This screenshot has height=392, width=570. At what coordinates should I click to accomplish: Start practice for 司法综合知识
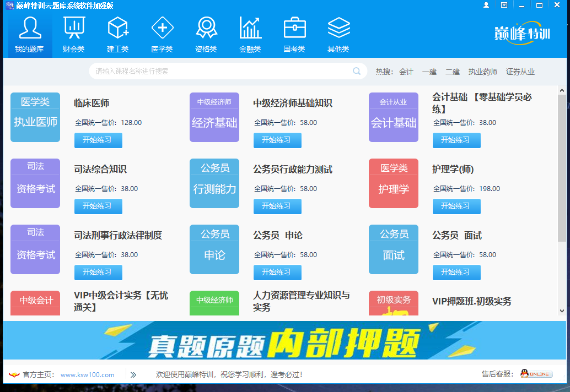pyautogui.click(x=98, y=206)
